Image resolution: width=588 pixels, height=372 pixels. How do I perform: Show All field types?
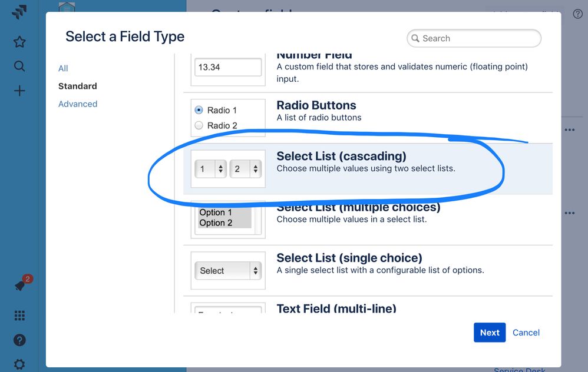pos(63,68)
